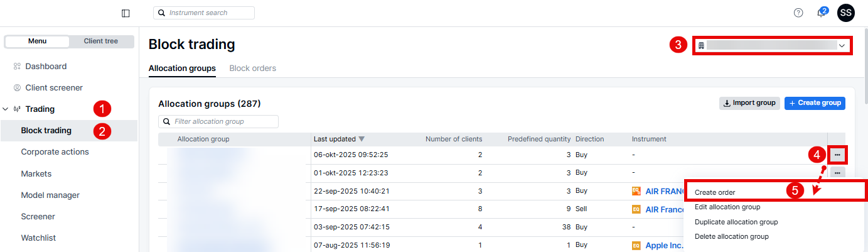Click the Import group button
Image resolution: width=868 pixels, height=252 pixels.
[749, 103]
